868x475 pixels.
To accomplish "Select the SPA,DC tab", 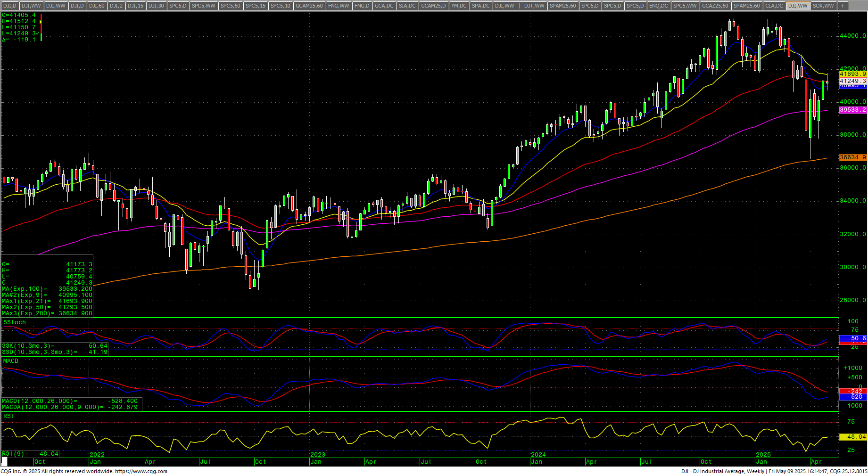I will coord(480,6).
